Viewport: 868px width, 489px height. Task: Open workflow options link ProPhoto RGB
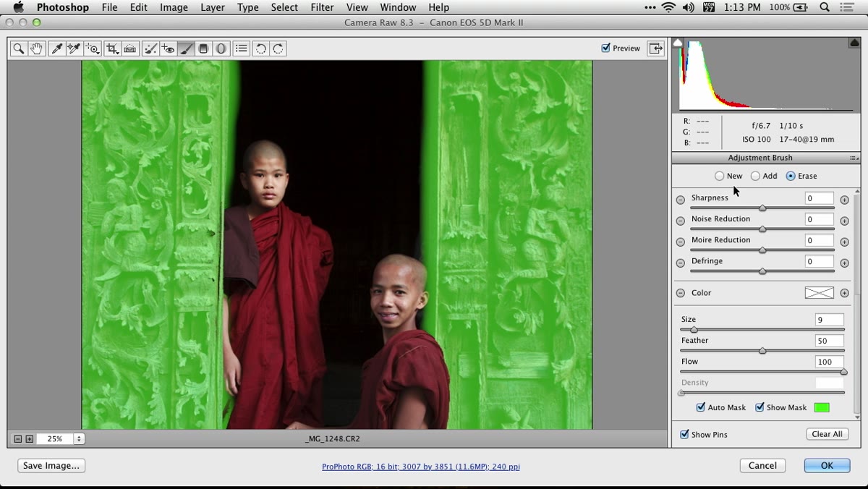click(x=421, y=467)
